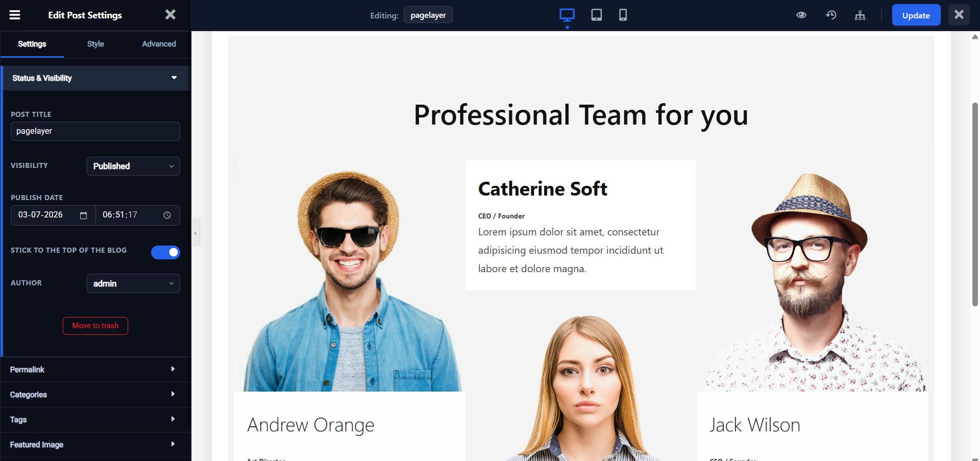The image size is (980, 461).
Task: Open revision history icon
Action: [x=831, y=15]
